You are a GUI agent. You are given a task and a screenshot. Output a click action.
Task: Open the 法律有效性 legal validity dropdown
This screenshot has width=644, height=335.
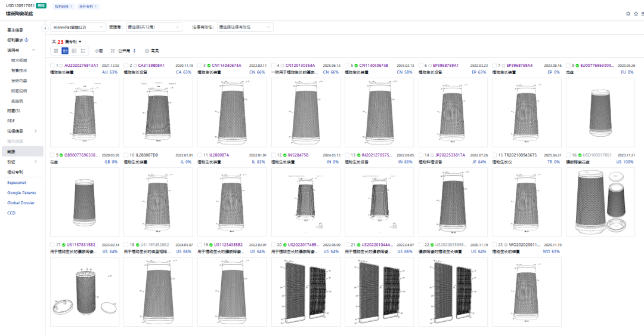pyautogui.click(x=245, y=27)
